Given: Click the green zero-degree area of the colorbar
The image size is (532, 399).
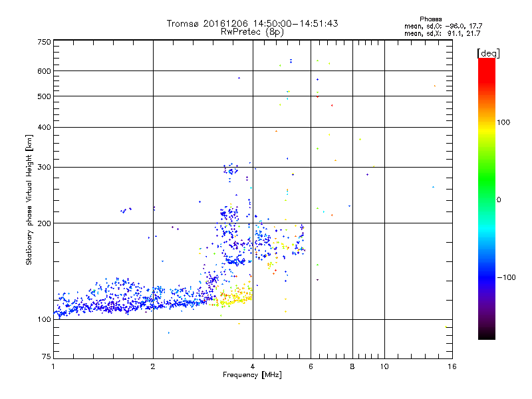Looking at the screenshot, I should (487, 199).
